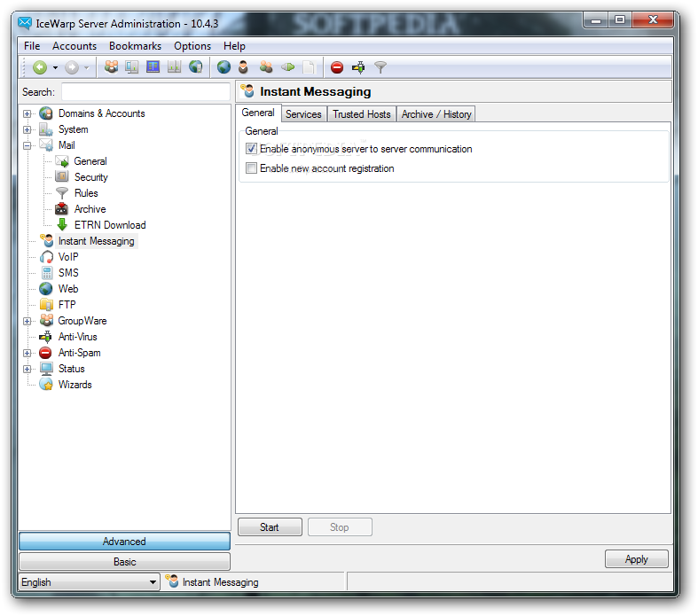
Task: Click the grey Forward arrow toolbar button
Action: click(x=72, y=67)
